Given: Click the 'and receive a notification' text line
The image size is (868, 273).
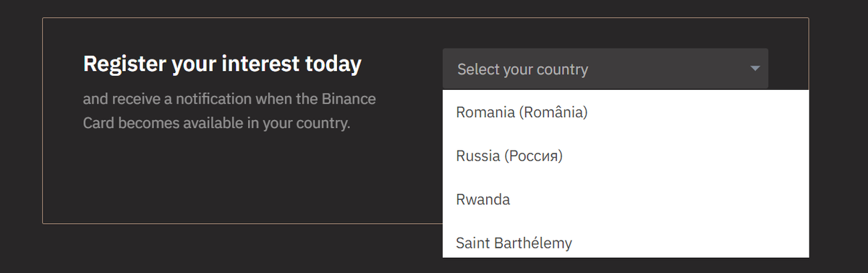Looking at the screenshot, I should coord(229,98).
